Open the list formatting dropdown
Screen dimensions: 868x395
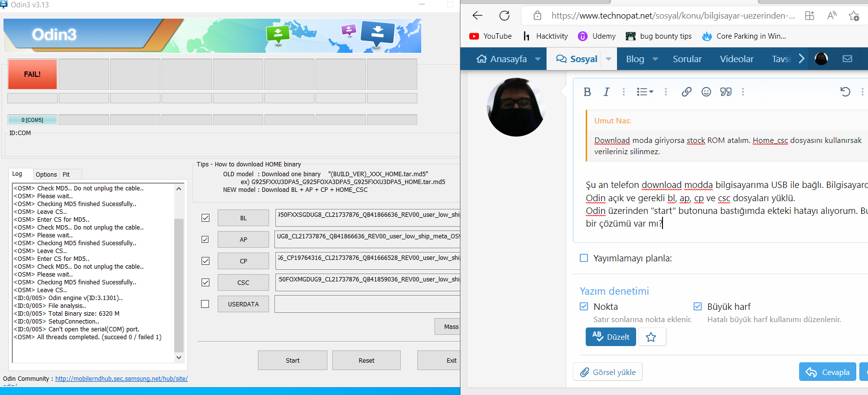click(x=645, y=92)
